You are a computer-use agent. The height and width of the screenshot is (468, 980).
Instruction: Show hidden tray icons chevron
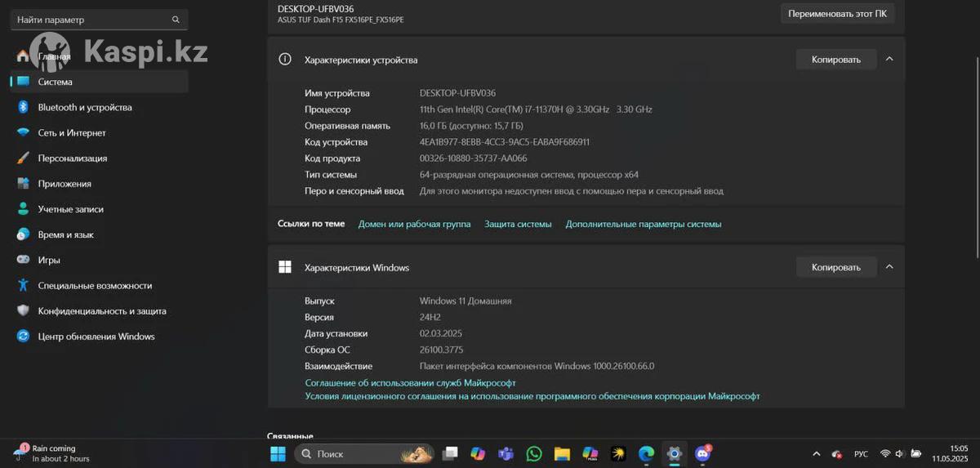(816, 453)
